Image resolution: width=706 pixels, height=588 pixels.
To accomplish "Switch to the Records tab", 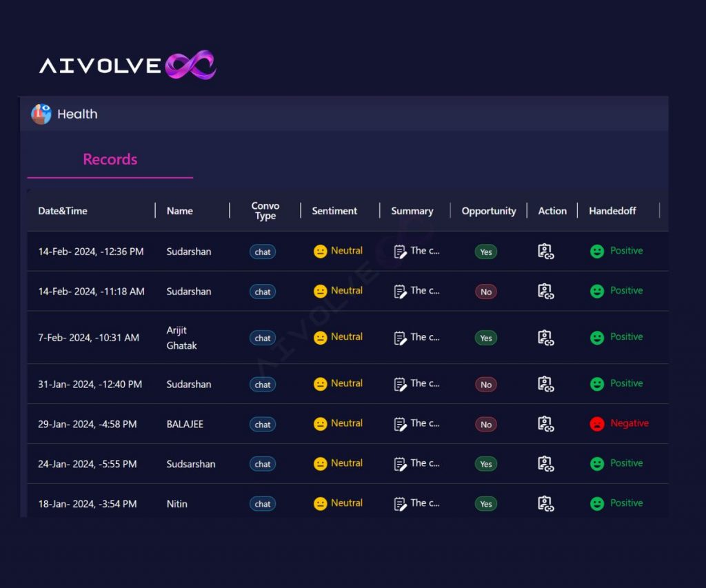I will (110, 159).
